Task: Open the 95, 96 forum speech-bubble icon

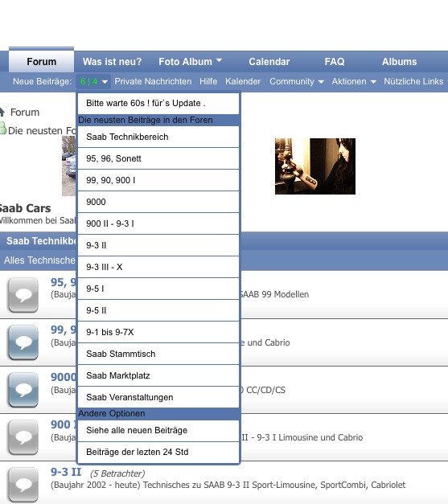Action: coord(23,295)
